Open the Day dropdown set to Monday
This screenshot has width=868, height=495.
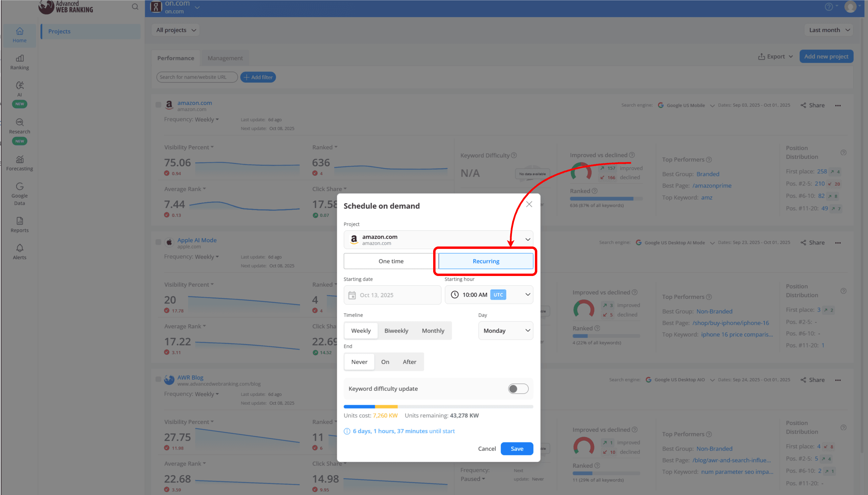click(x=505, y=331)
